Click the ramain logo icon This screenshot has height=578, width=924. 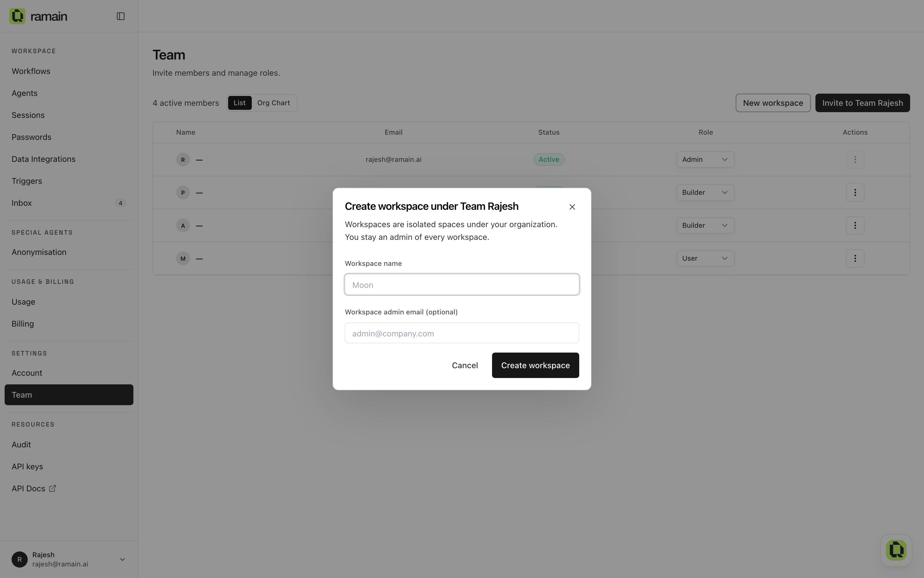pos(17,16)
